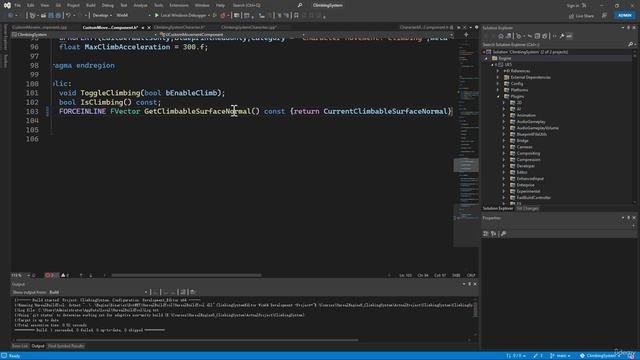The height and width of the screenshot is (360, 640).
Task: Click the Visual Studio logo icon
Action: pyautogui.click(x=7, y=5)
